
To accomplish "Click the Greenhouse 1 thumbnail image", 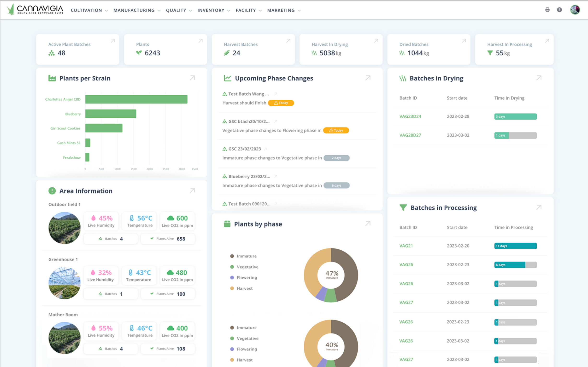I will click(65, 283).
